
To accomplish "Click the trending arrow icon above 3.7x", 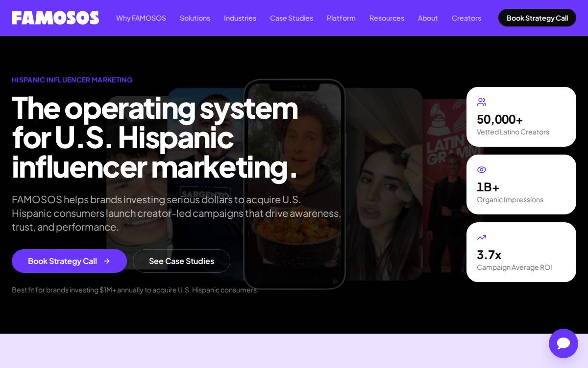I will (482, 237).
